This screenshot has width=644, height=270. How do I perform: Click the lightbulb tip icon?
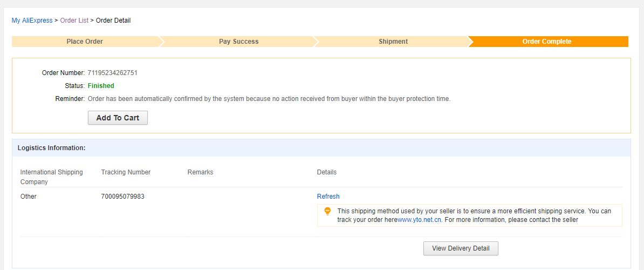pos(327,211)
